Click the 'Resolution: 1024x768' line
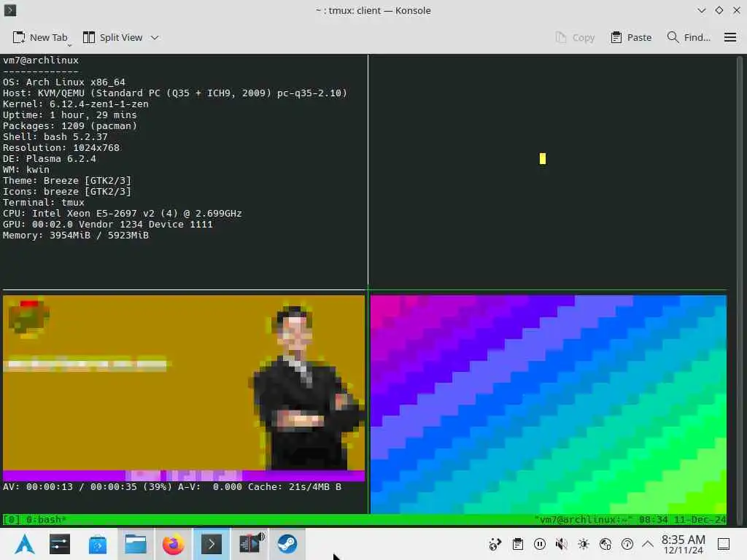This screenshot has width=747, height=560. [61, 147]
